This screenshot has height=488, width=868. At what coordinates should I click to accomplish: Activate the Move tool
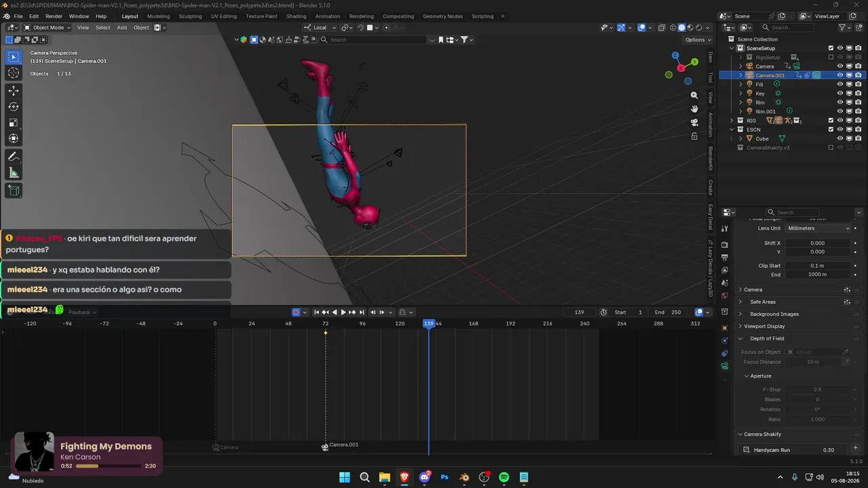[x=14, y=90]
